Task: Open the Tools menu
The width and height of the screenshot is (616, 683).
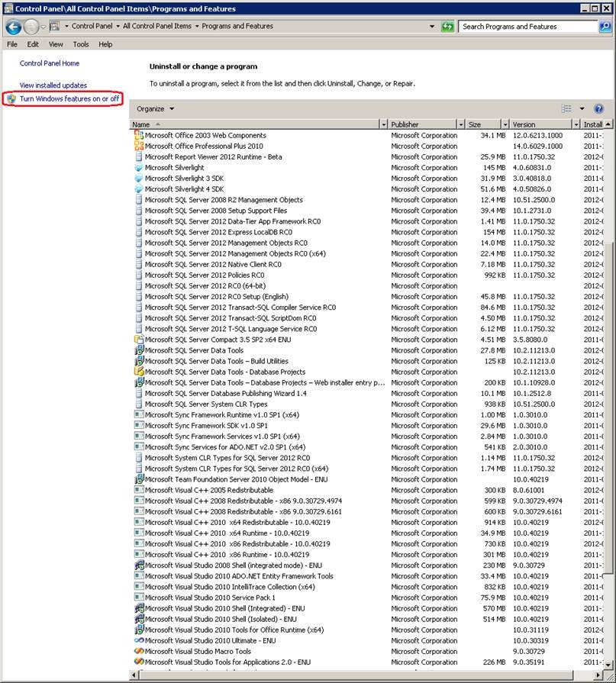Action: coord(81,44)
